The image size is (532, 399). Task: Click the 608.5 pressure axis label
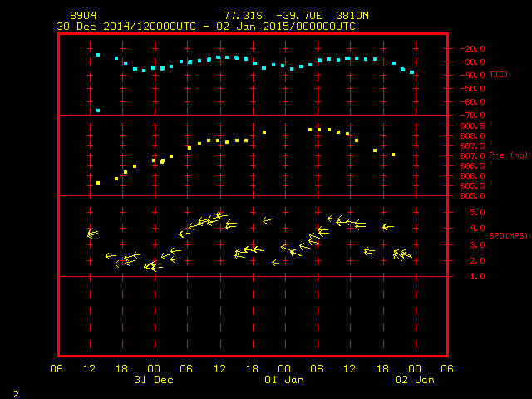[473, 126]
